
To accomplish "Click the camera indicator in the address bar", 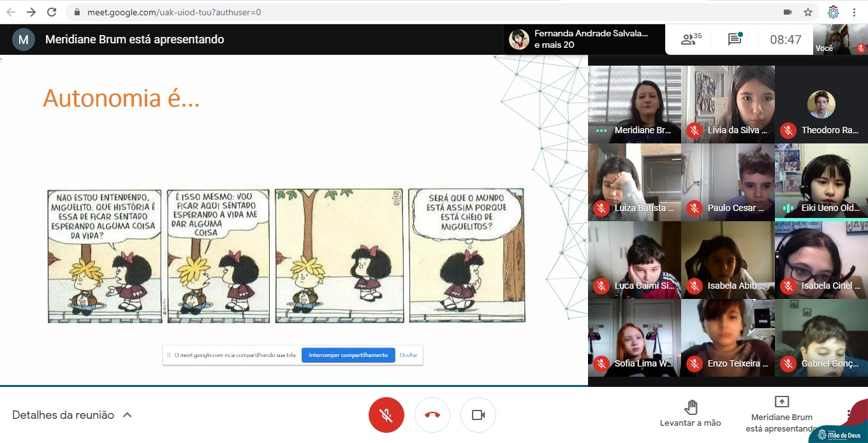I will click(x=788, y=12).
